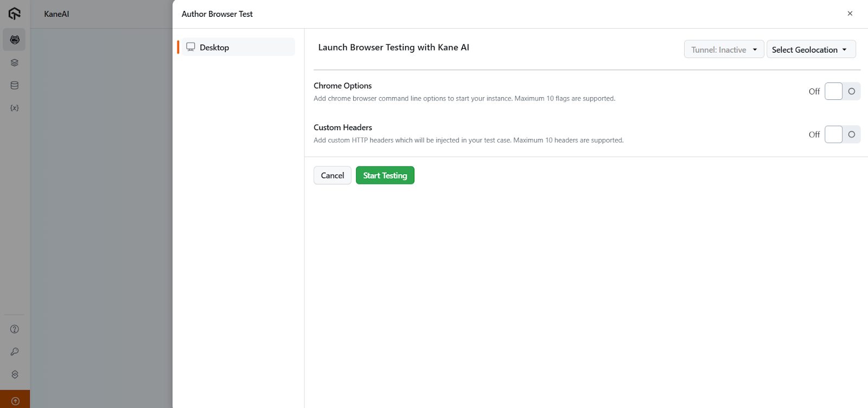Click the Chrome Options label
The height and width of the screenshot is (408, 868).
343,86
